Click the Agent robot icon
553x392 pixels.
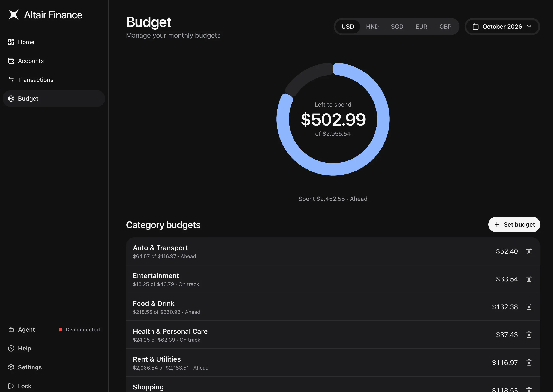(x=11, y=329)
